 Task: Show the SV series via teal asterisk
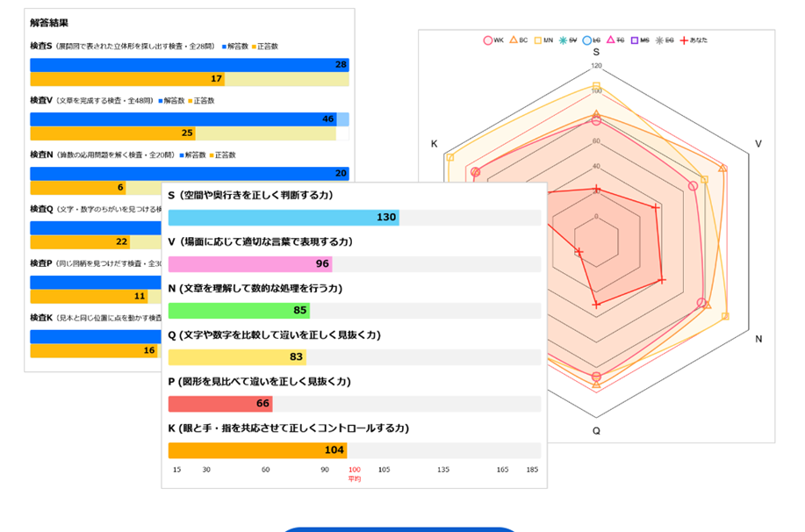[x=566, y=40]
